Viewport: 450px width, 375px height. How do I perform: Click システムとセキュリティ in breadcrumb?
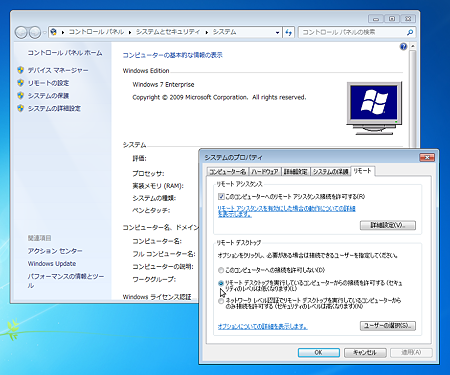tap(168, 32)
